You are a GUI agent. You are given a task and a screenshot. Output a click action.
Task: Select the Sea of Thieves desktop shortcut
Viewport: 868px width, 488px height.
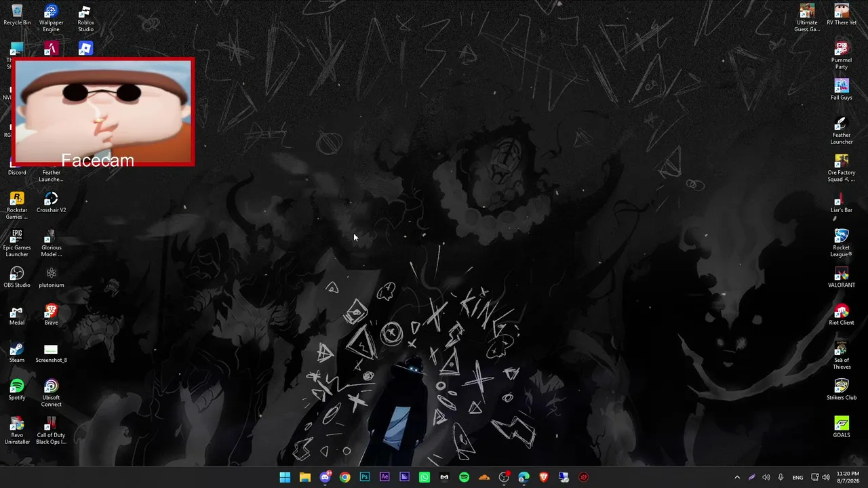pyautogui.click(x=842, y=356)
